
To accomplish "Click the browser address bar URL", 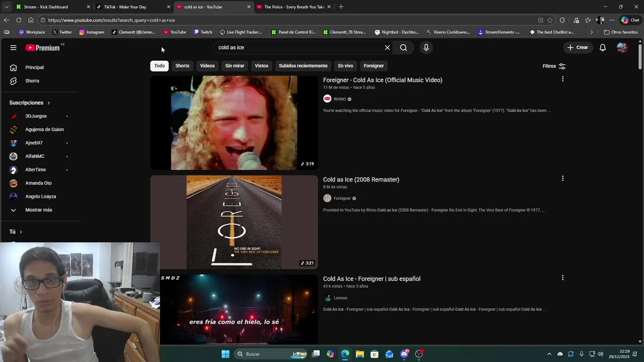I will coord(112,20).
